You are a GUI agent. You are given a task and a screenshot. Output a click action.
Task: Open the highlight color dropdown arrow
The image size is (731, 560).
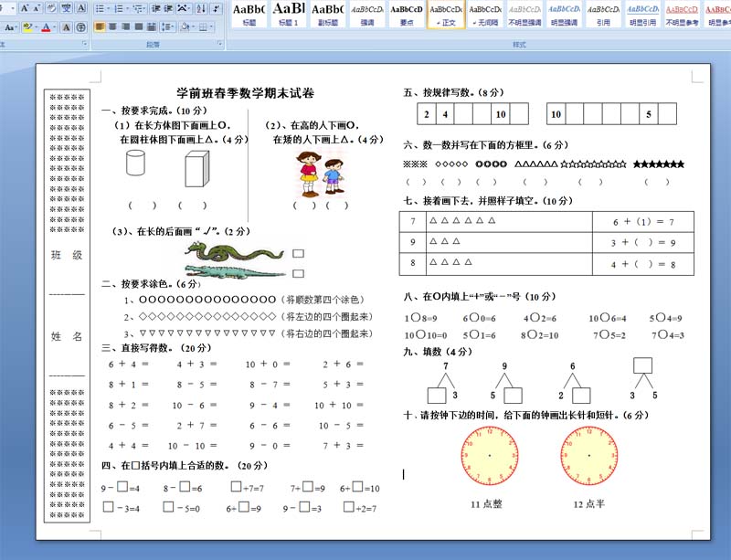point(36,27)
